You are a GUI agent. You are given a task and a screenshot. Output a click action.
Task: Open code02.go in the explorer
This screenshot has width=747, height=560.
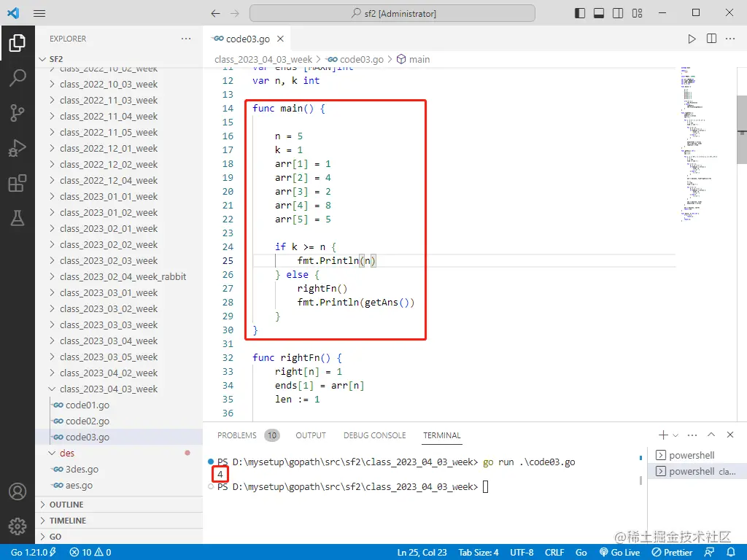(119, 421)
